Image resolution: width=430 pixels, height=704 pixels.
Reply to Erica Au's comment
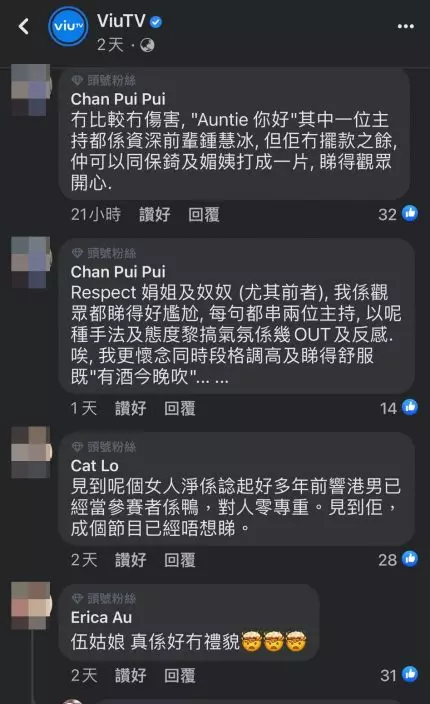pyautogui.click(x=180, y=675)
